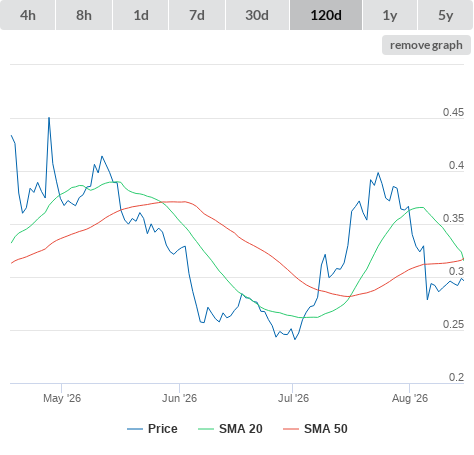
Task: View the 5y price history
Action: click(x=446, y=15)
